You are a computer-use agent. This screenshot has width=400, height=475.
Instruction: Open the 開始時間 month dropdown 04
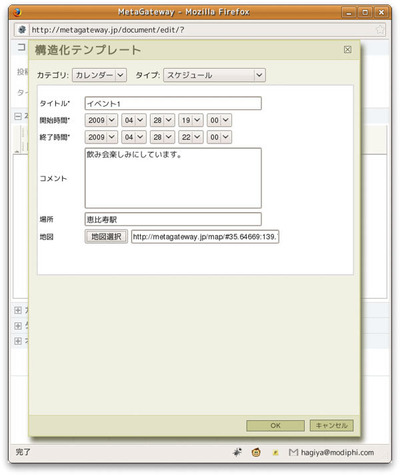[x=133, y=120]
